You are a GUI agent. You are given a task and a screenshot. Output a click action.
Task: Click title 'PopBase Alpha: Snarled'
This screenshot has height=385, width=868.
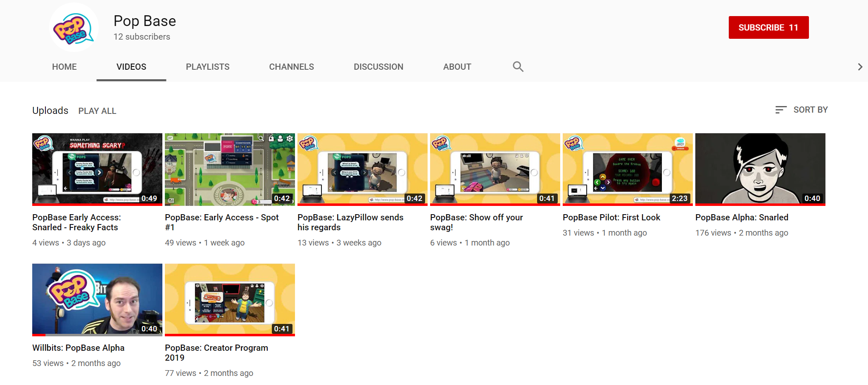click(742, 217)
